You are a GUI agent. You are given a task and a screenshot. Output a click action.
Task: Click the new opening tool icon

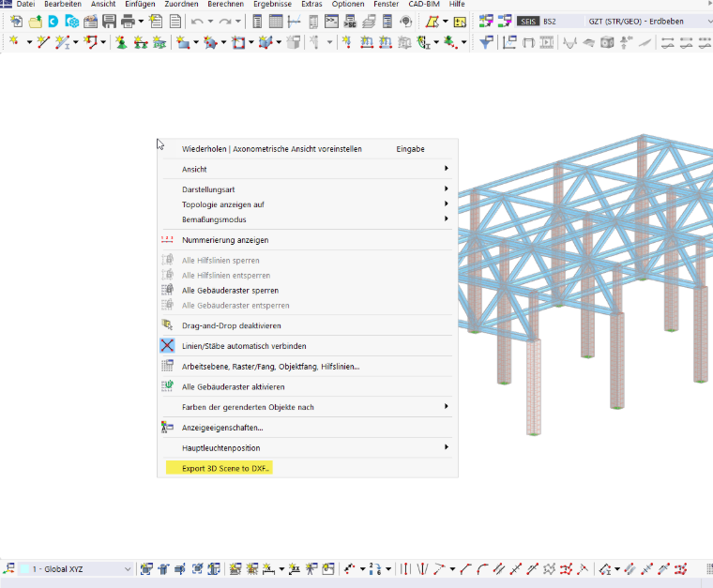click(238, 42)
